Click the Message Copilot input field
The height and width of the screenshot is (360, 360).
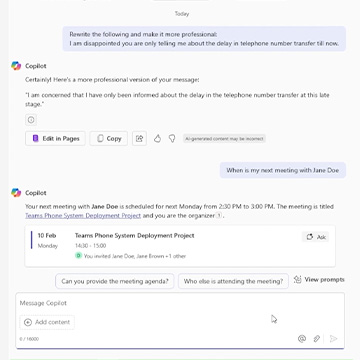coord(180,303)
